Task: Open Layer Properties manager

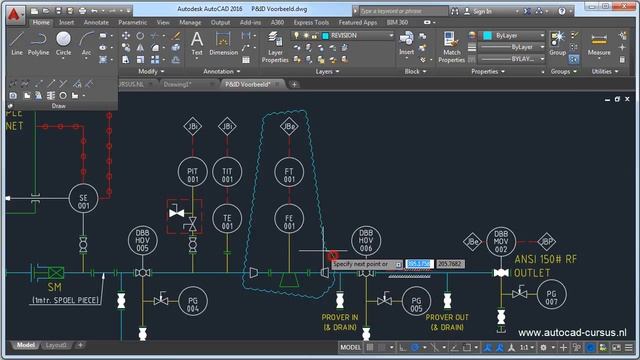Action: pyautogui.click(x=275, y=47)
